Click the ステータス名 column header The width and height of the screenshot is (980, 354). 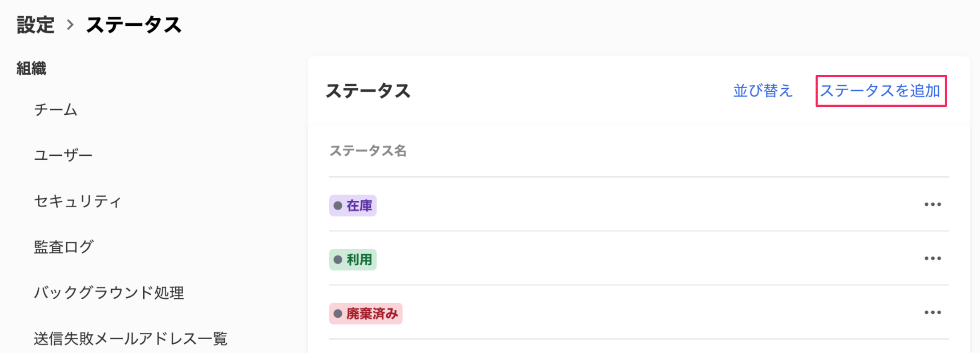[367, 151]
